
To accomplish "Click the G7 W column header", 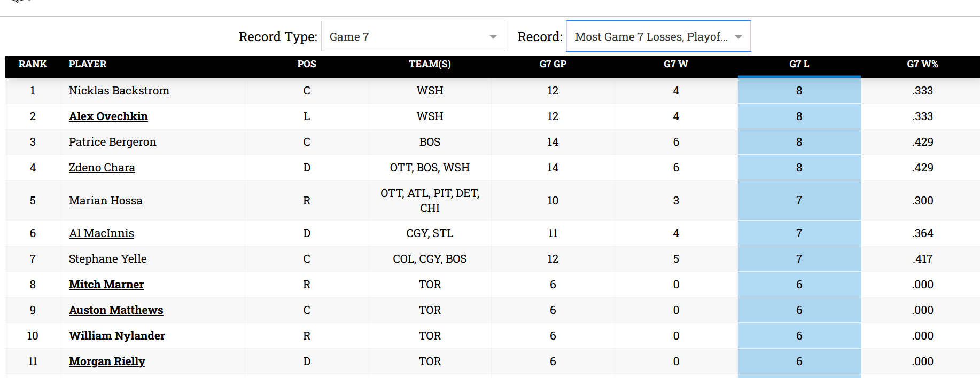I will pyautogui.click(x=675, y=64).
